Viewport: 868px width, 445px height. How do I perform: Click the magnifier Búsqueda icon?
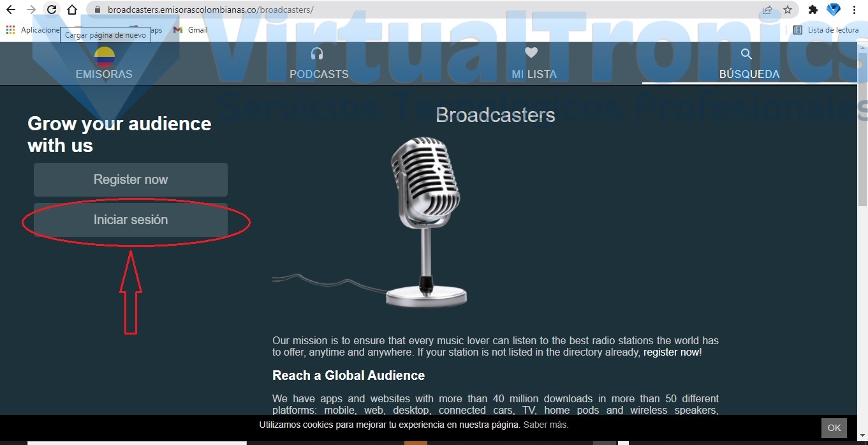click(x=746, y=54)
